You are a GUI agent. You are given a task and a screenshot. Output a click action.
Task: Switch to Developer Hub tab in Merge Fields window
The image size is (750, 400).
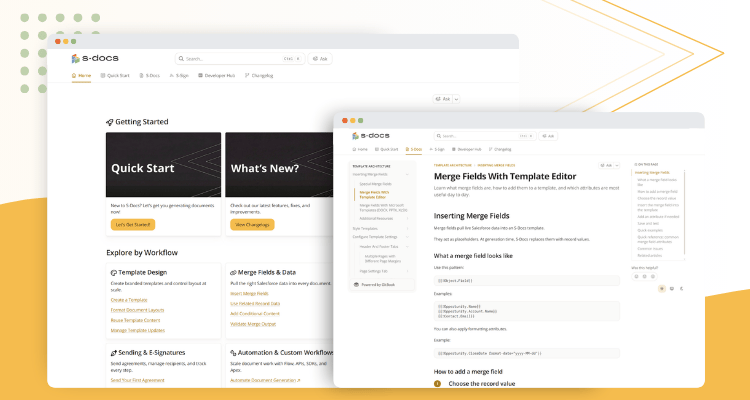pos(466,149)
